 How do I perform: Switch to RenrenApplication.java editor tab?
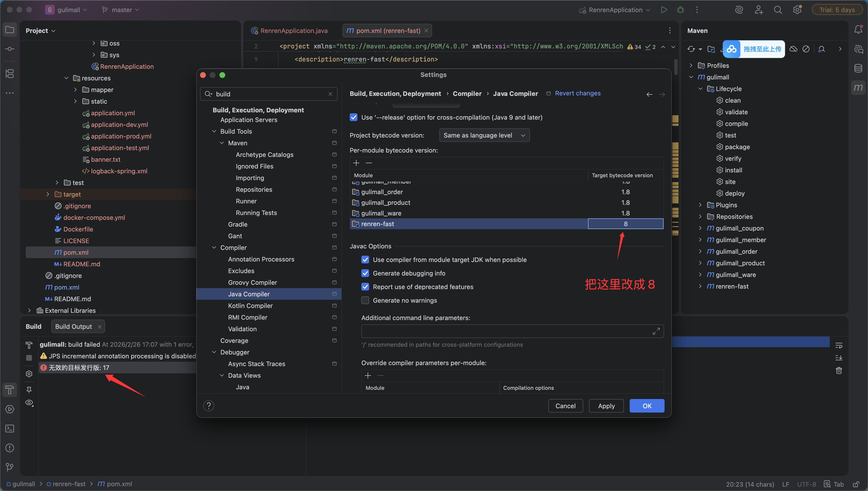click(289, 31)
